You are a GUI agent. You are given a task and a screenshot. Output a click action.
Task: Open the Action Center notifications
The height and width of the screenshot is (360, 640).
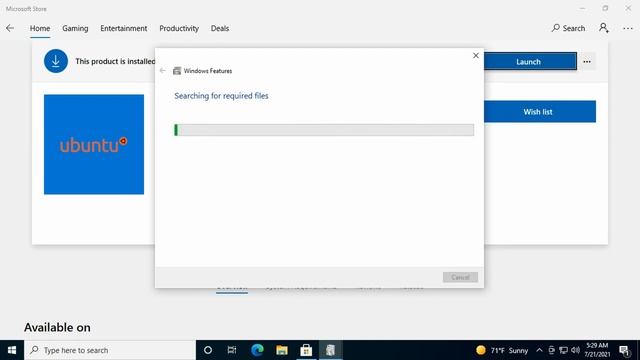click(x=624, y=350)
